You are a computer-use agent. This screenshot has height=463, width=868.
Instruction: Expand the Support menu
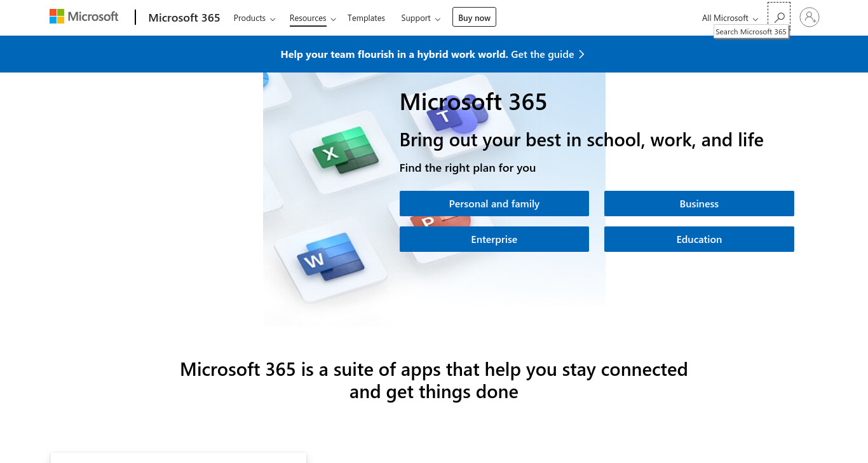coord(421,18)
